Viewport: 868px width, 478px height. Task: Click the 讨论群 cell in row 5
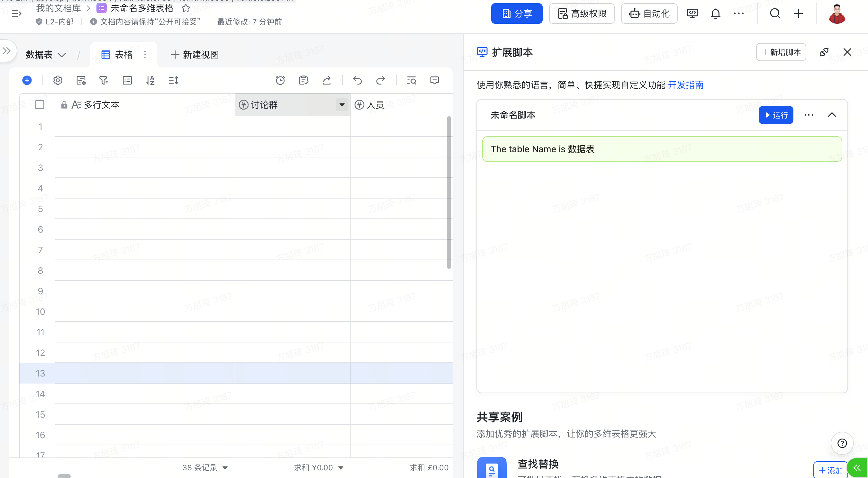click(x=293, y=209)
